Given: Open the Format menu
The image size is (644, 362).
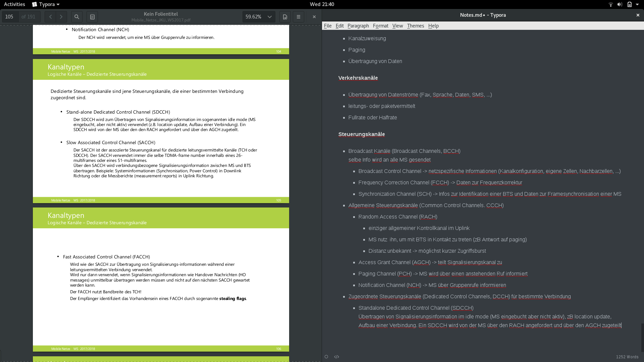Looking at the screenshot, I should pos(380,26).
